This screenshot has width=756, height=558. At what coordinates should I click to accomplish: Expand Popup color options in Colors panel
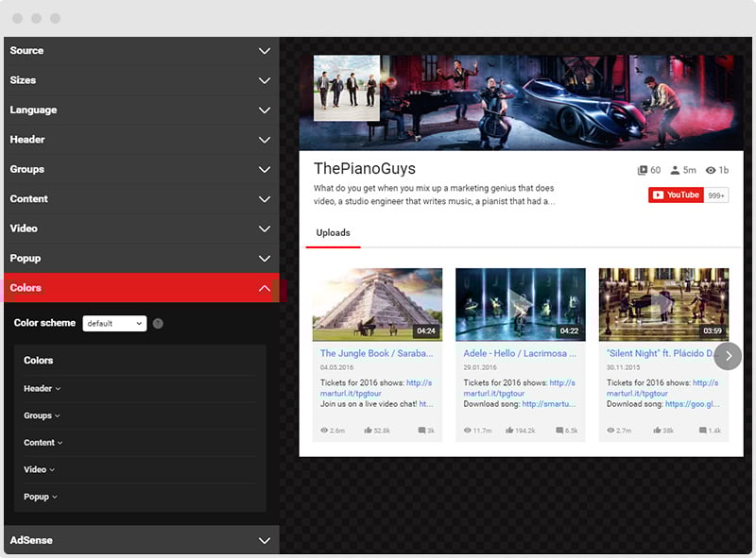[41, 497]
